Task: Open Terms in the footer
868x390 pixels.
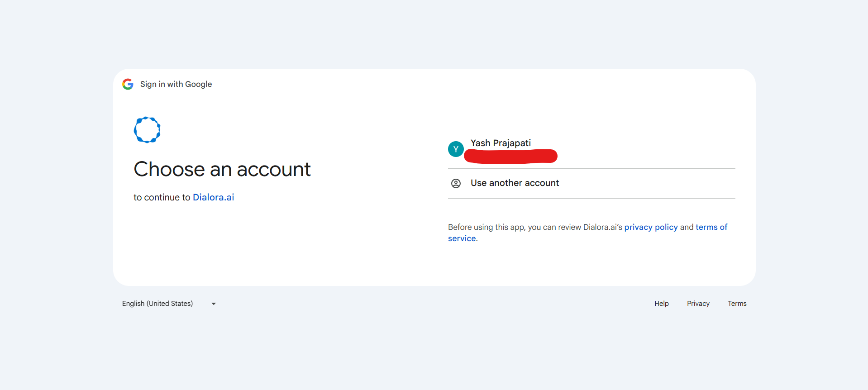Action: [x=737, y=304]
